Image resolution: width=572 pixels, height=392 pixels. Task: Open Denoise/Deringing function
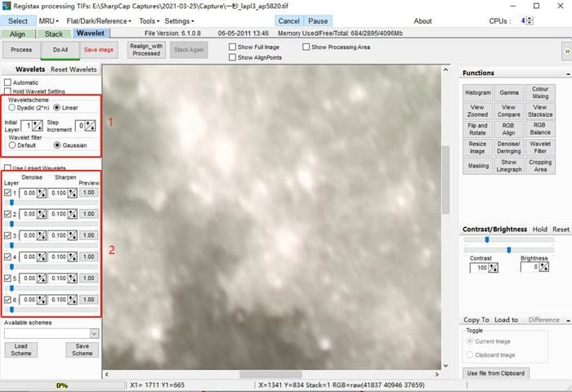(x=509, y=148)
